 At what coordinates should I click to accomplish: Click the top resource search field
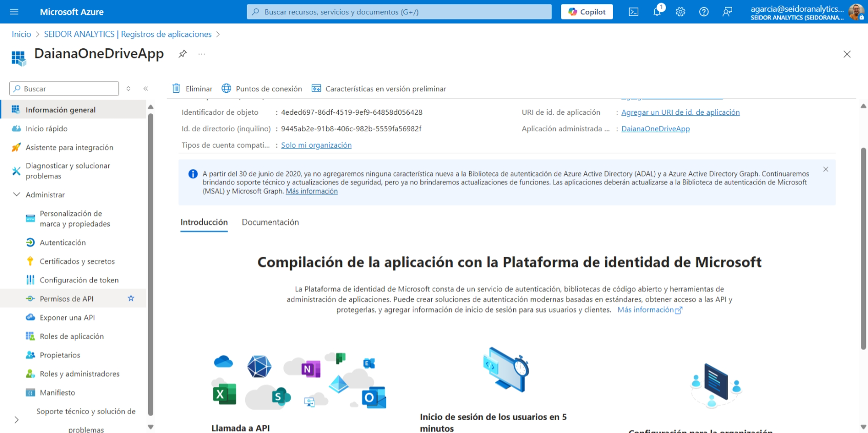[x=399, y=12]
